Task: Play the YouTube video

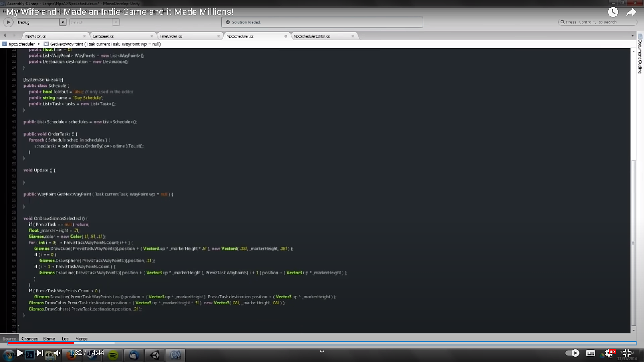Action: tap(19, 353)
